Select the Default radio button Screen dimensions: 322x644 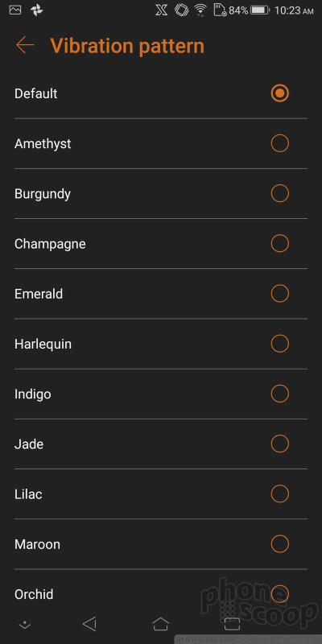(x=279, y=93)
